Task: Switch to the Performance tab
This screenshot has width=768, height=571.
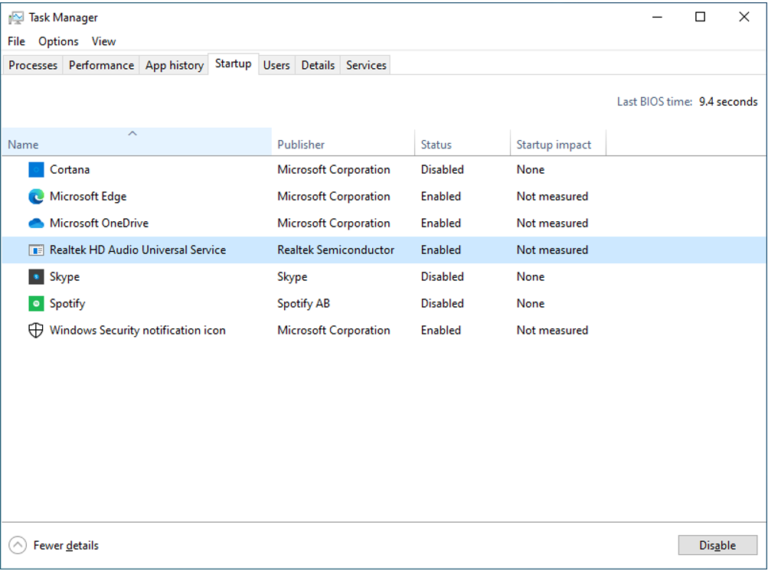Action: 101,65
